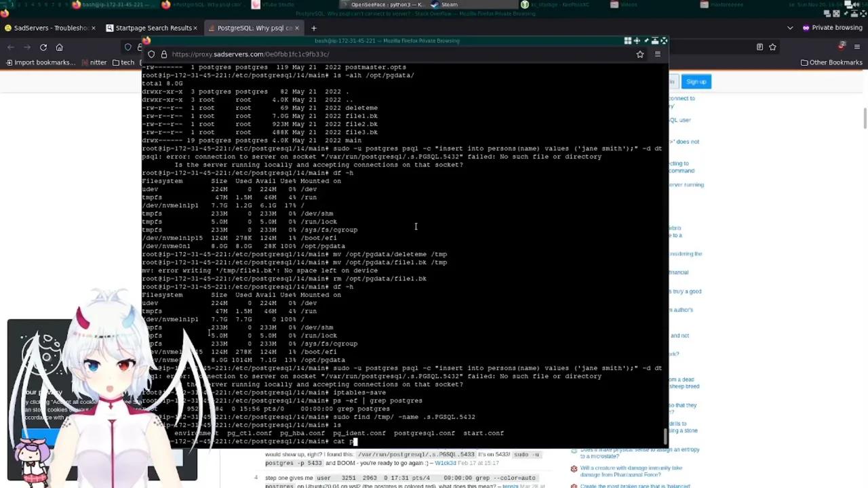Click the private browsing mask icon
The width and height of the screenshot is (868, 488).
point(806,28)
